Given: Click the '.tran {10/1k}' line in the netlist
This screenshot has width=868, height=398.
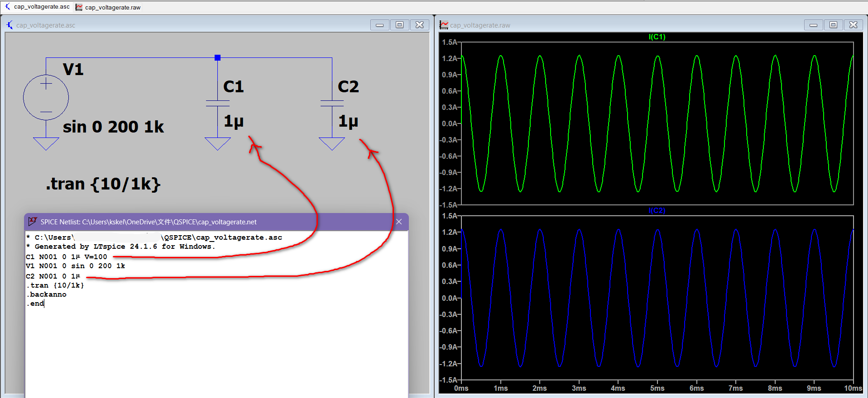Looking at the screenshot, I should pos(55,285).
